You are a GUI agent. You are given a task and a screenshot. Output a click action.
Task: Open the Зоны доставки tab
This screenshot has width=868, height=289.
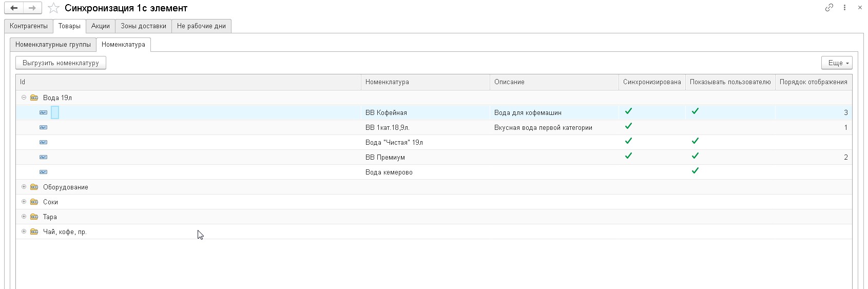coord(143,26)
